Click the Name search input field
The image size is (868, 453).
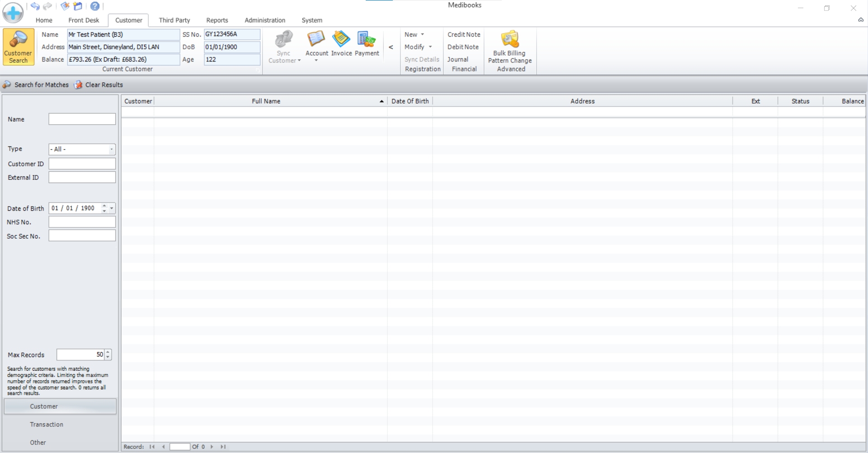(x=82, y=119)
